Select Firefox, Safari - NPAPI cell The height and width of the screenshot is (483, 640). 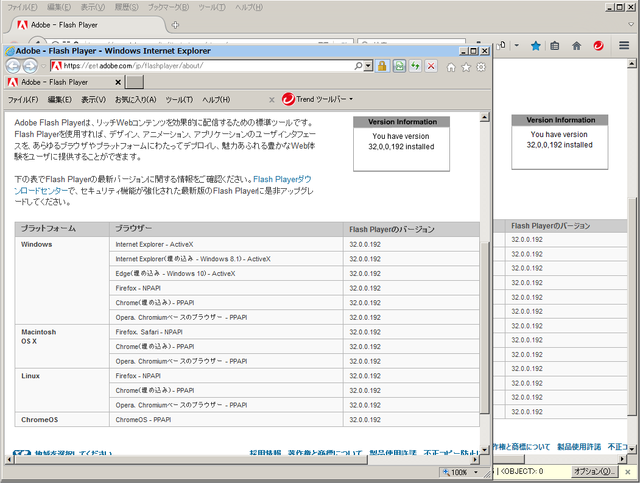226,332
